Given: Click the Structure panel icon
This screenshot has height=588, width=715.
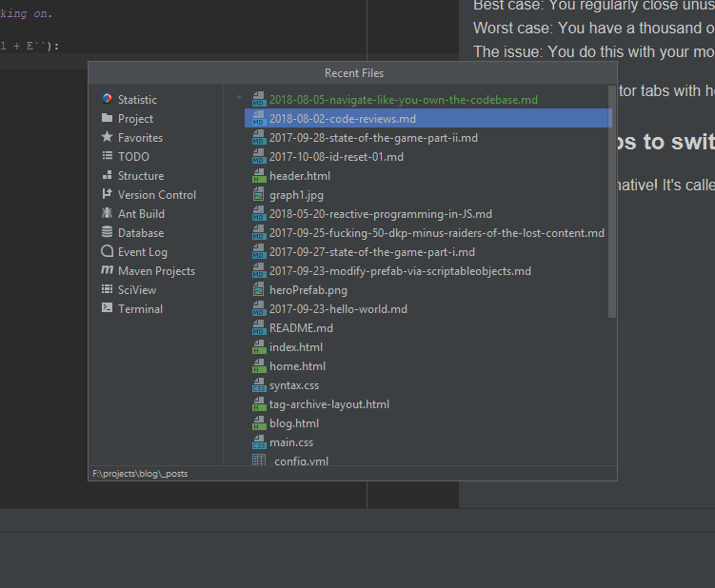Looking at the screenshot, I should 108,175.
